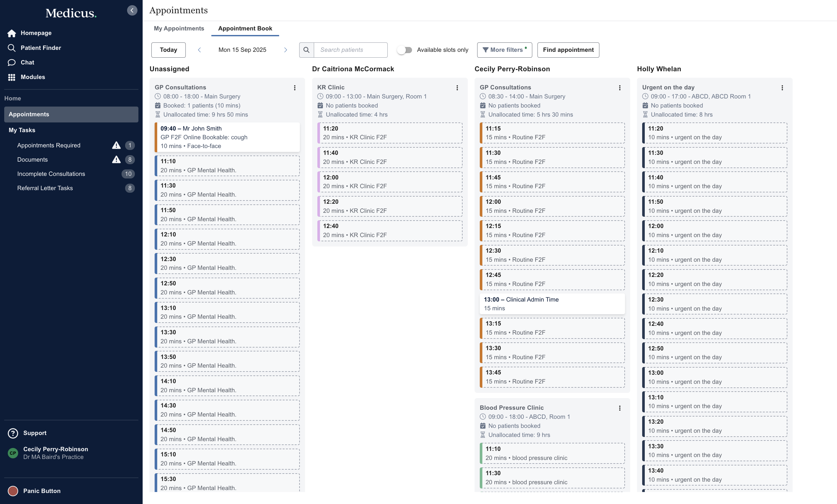Go to the previous day arrow
The width and height of the screenshot is (837, 504).
(199, 50)
